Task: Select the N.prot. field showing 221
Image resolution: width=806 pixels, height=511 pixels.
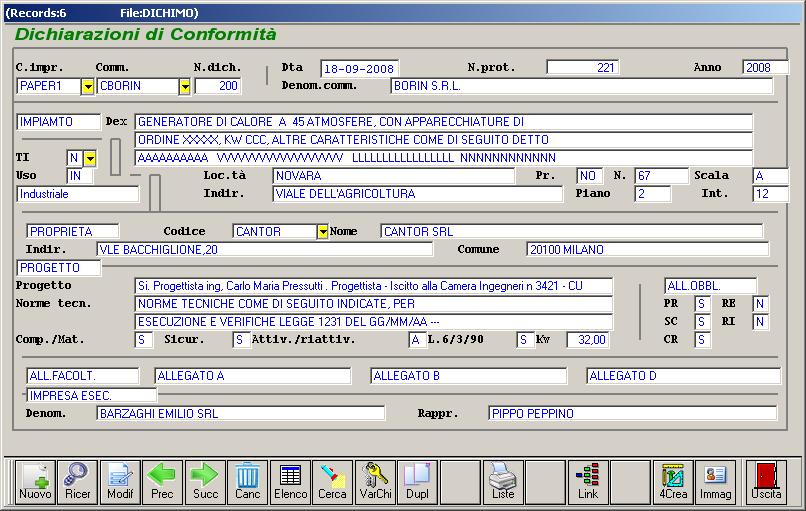Action: pos(583,67)
